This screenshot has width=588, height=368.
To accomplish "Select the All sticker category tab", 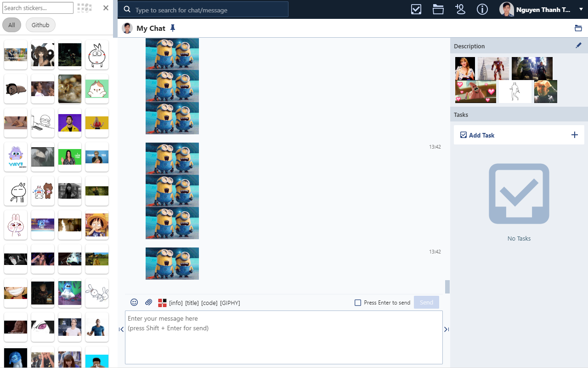I will [11, 25].
